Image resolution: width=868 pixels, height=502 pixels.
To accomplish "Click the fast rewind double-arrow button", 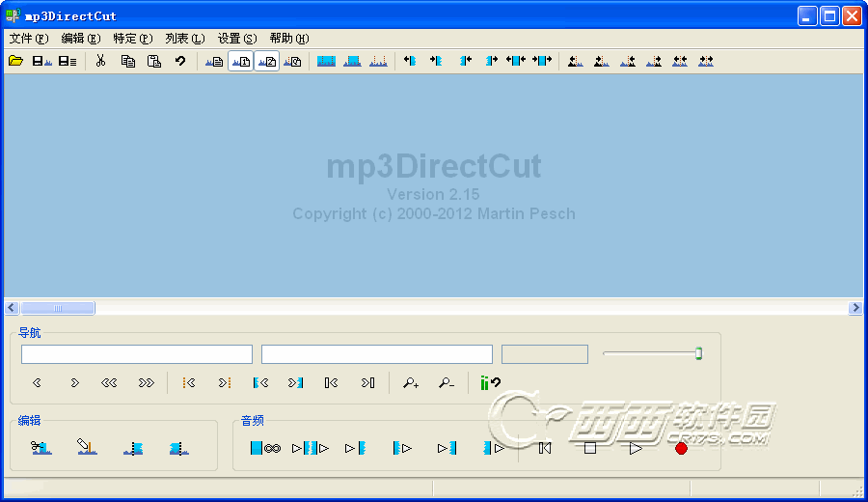I will click(x=110, y=383).
